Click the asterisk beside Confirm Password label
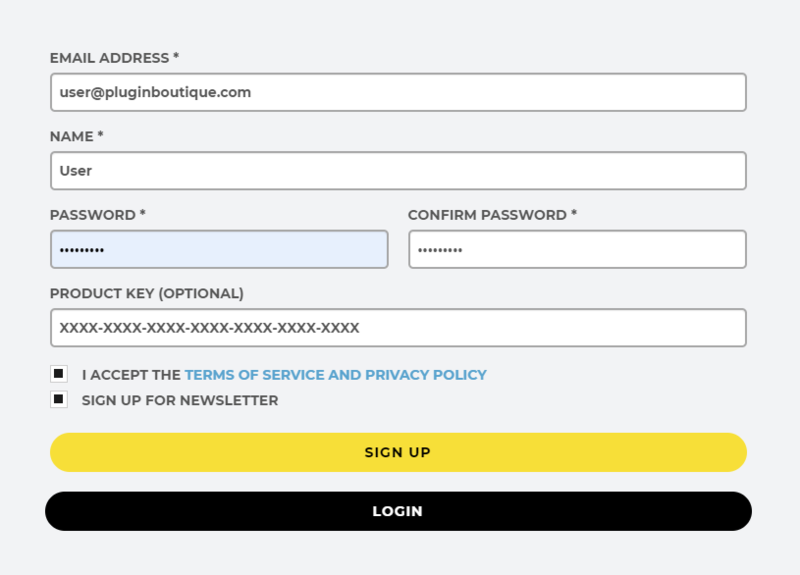This screenshot has height=575, width=800. 574,214
